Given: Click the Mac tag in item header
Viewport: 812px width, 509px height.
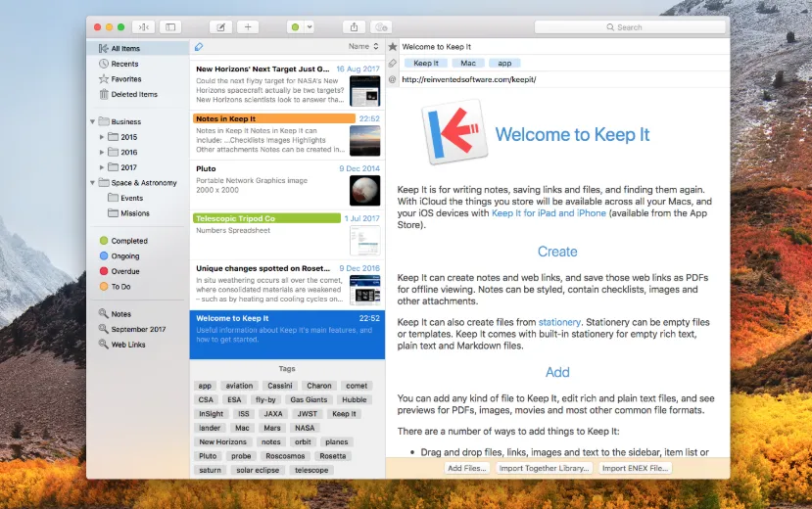Looking at the screenshot, I should [468, 63].
